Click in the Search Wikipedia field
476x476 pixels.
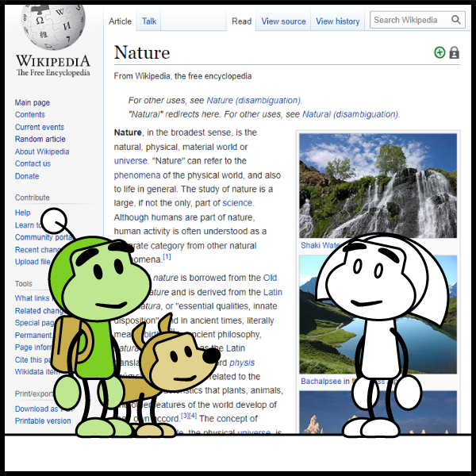click(x=409, y=21)
